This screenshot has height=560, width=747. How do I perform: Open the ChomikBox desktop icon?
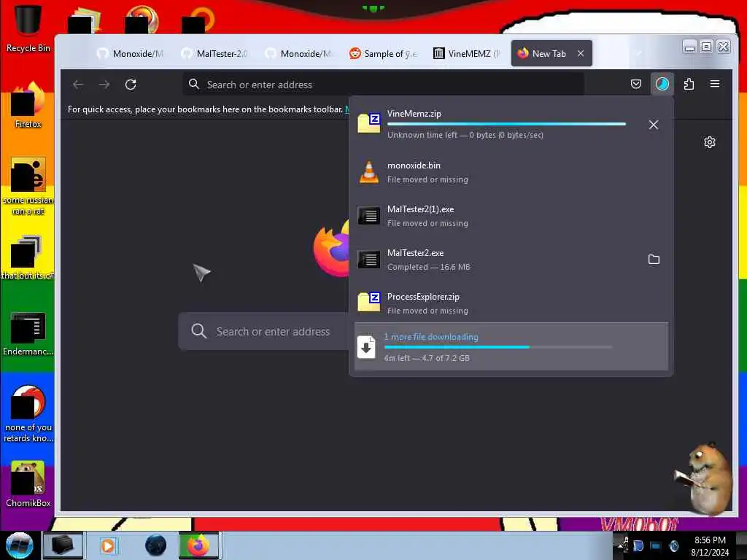click(x=28, y=484)
